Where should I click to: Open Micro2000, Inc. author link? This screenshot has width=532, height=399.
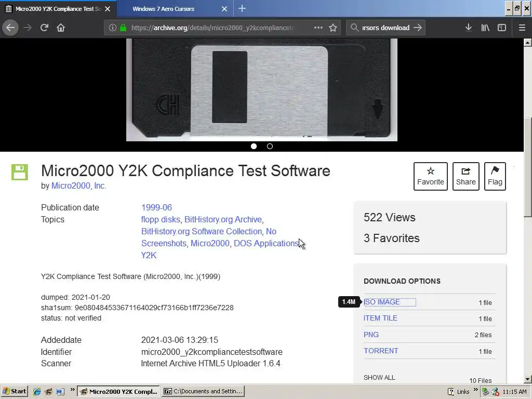click(x=79, y=185)
